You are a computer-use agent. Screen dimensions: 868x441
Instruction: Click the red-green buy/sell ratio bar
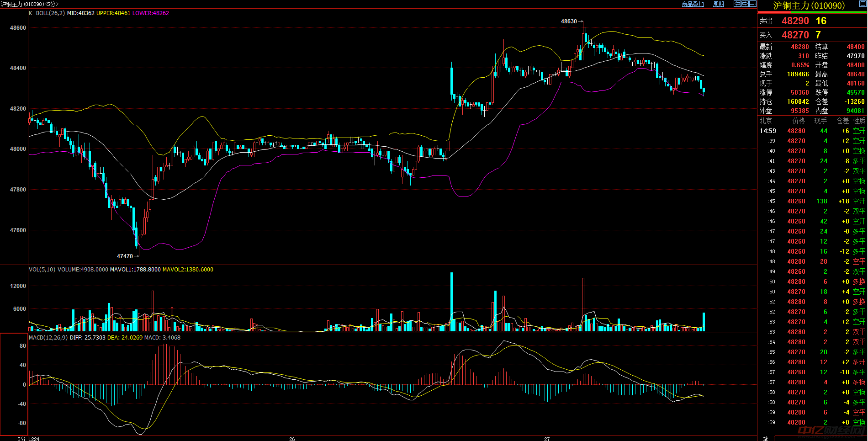(x=812, y=13)
